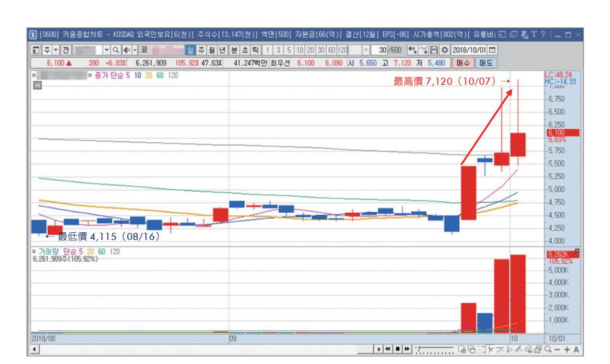Screen dimensions: 610x364
Task: Select the daily (일) period toggle
Action: (190, 50)
